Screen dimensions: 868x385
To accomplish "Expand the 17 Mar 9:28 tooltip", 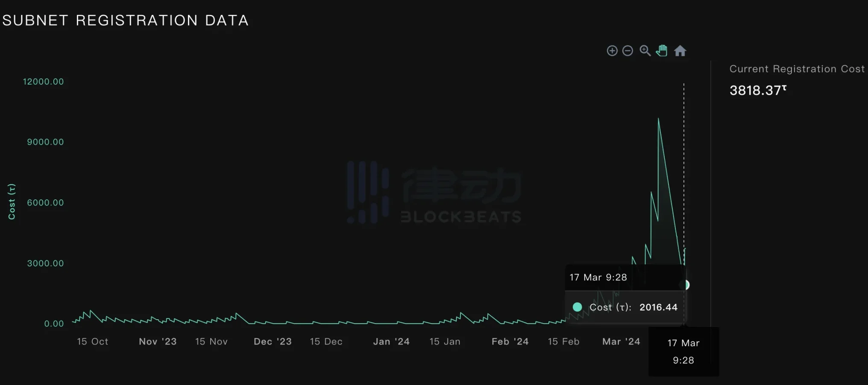I will (598, 277).
